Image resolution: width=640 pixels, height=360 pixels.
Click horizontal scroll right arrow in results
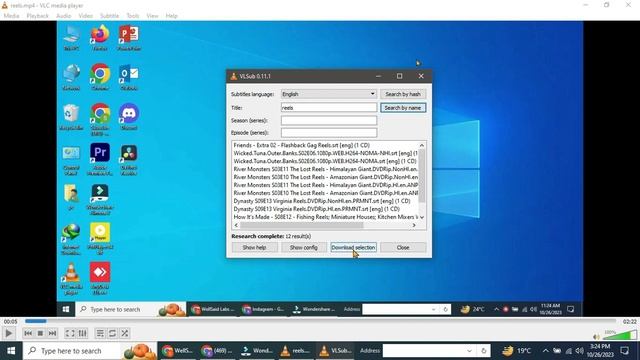coord(414,225)
